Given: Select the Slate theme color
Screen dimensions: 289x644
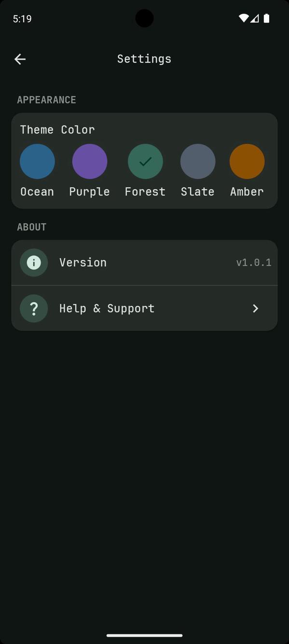Looking at the screenshot, I should tap(197, 161).
